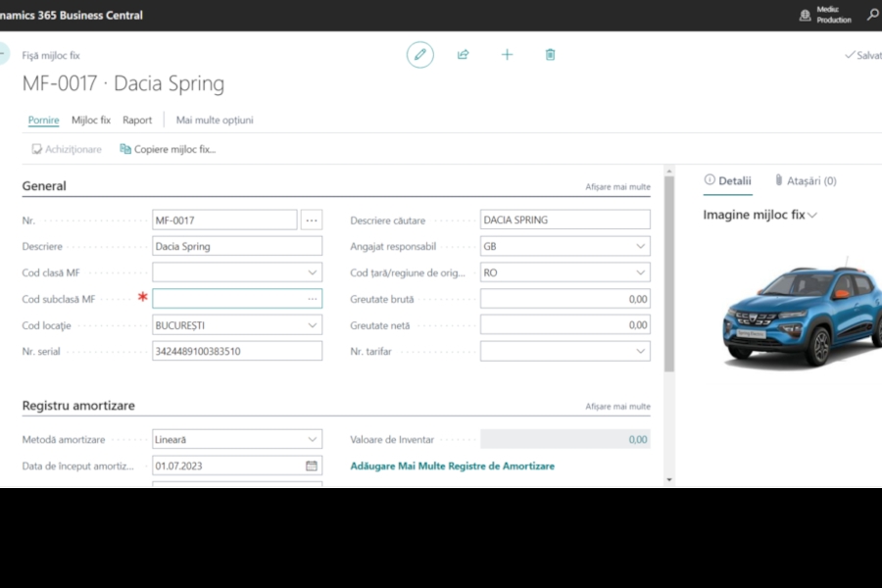Click the vertical scrollbar of the form
The height and width of the screenshot is (588, 882).
click(669, 274)
